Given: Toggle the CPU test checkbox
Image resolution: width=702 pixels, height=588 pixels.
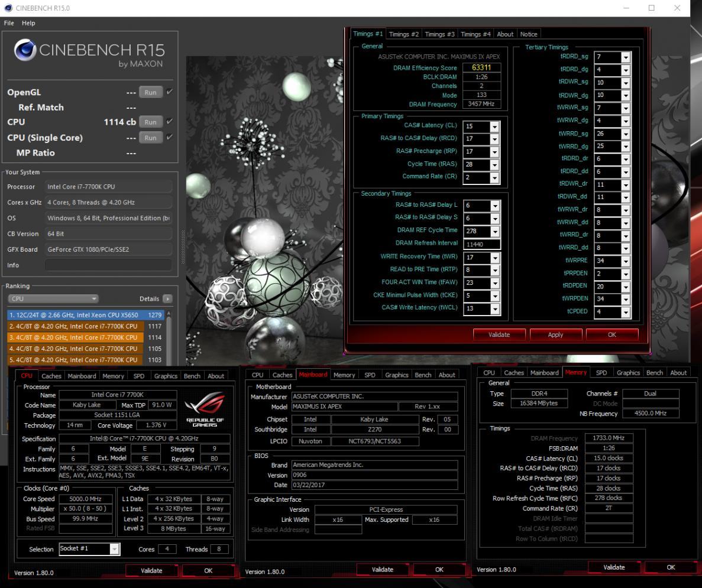Looking at the screenshot, I should click(x=170, y=121).
